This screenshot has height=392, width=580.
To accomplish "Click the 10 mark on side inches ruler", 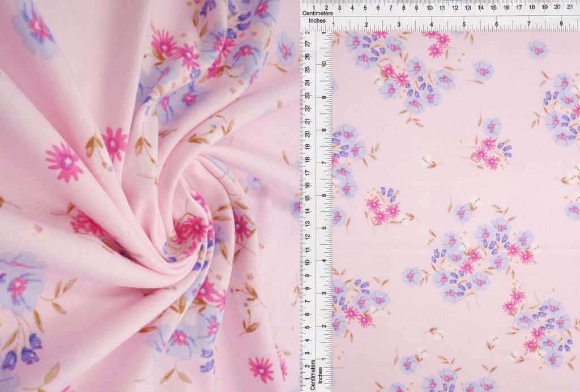I will 325,63.
